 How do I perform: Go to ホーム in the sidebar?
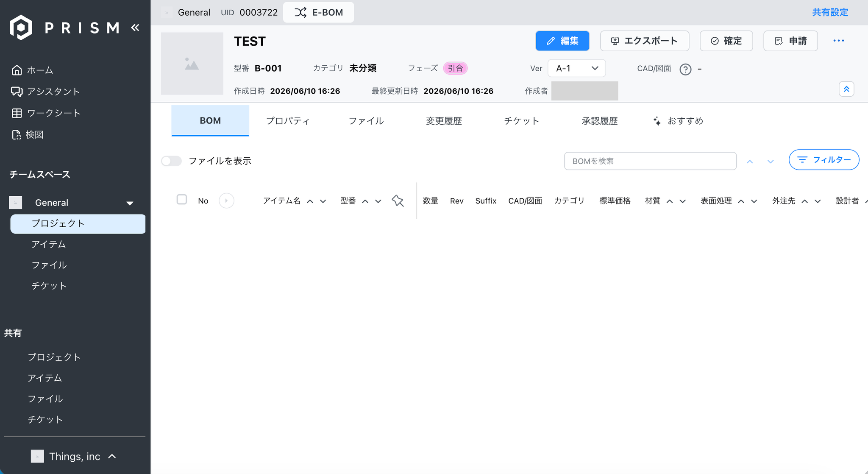point(33,70)
